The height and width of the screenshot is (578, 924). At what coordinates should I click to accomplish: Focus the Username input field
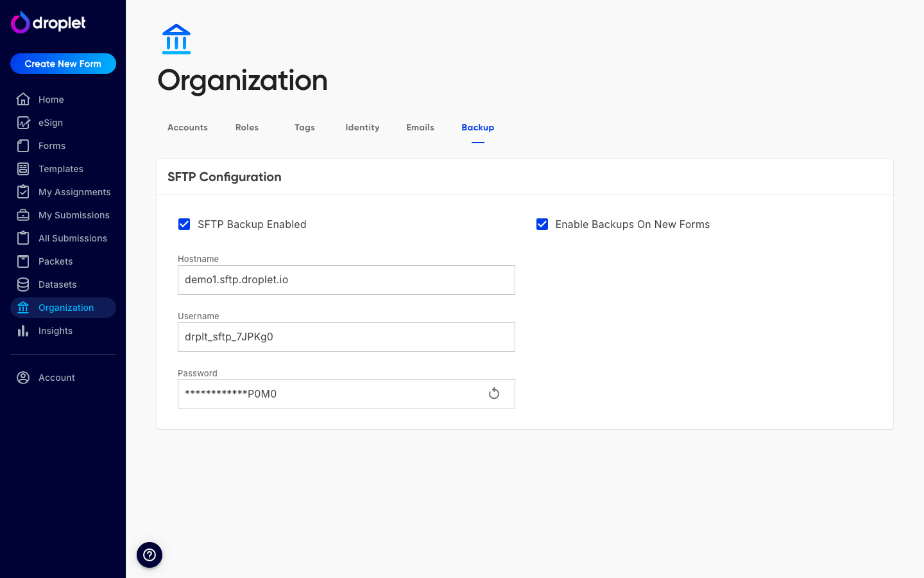[x=346, y=337]
